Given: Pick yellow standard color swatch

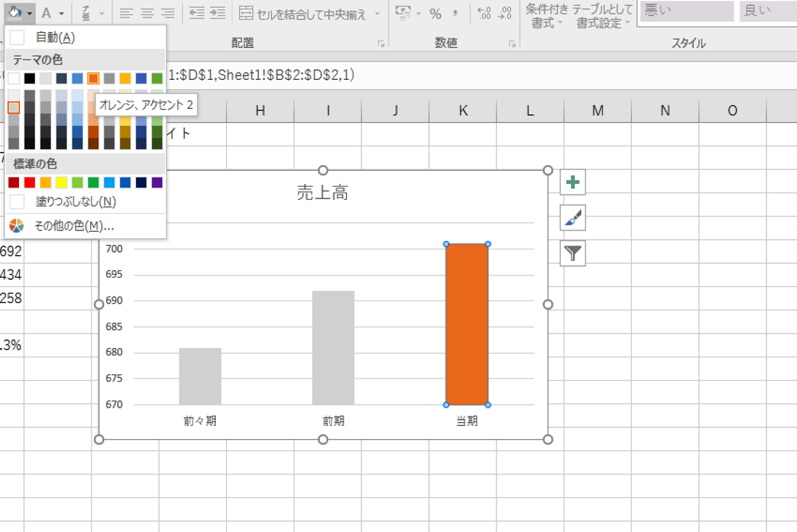Looking at the screenshot, I should coord(62,182).
